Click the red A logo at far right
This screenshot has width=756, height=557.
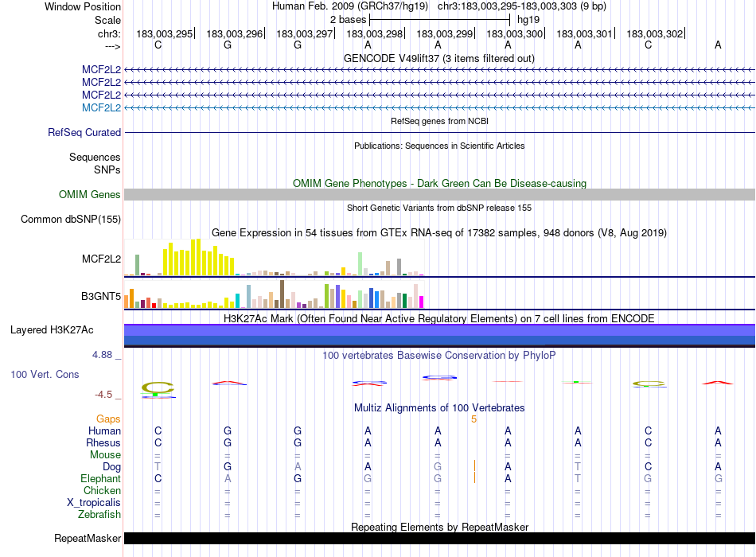[717, 383]
